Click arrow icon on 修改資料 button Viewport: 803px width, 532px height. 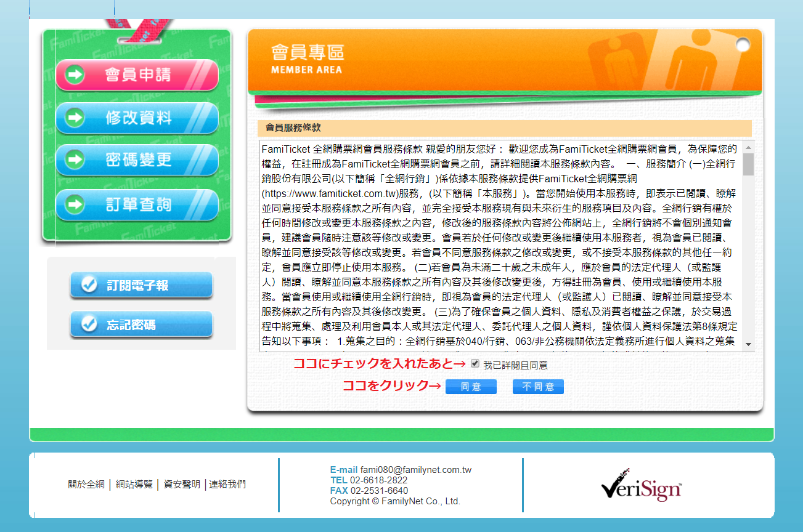75,118
